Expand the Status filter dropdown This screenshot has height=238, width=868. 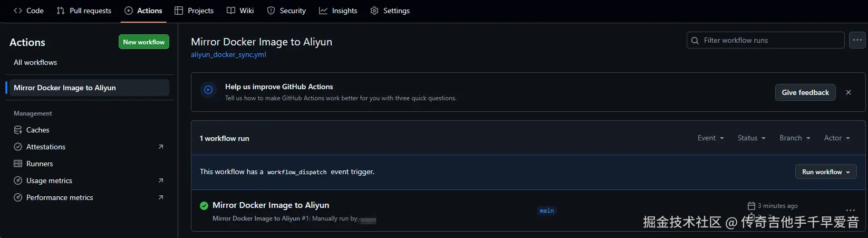click(x=751, y=138)
